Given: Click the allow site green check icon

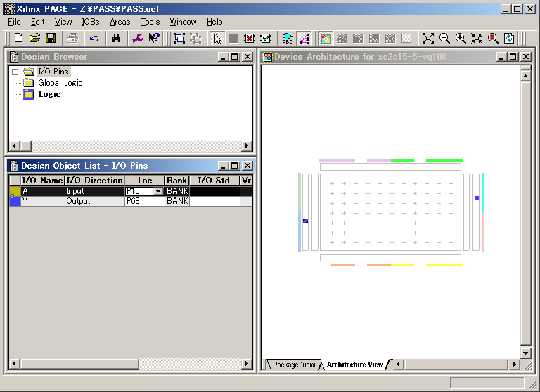Looking at the screenshot, I should (x=266, y=38).
